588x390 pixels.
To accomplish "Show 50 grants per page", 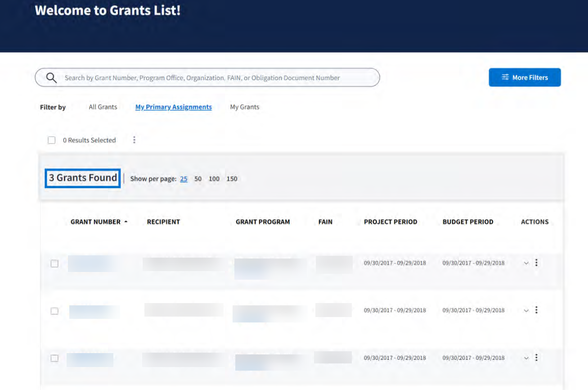I will 198,179.
